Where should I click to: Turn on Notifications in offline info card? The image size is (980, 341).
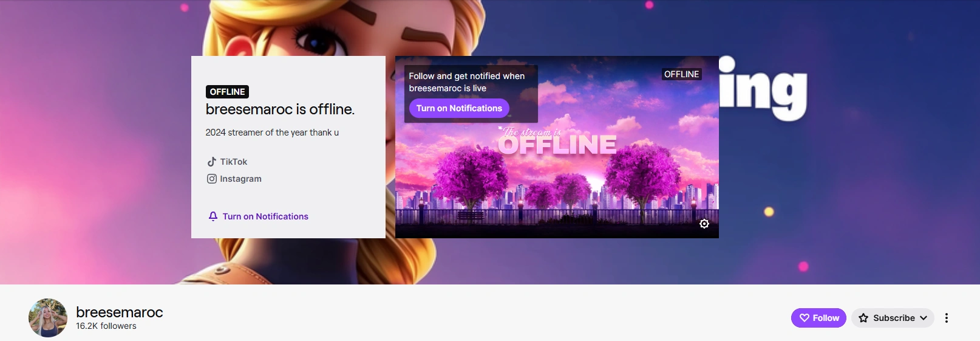pos(258,216)
